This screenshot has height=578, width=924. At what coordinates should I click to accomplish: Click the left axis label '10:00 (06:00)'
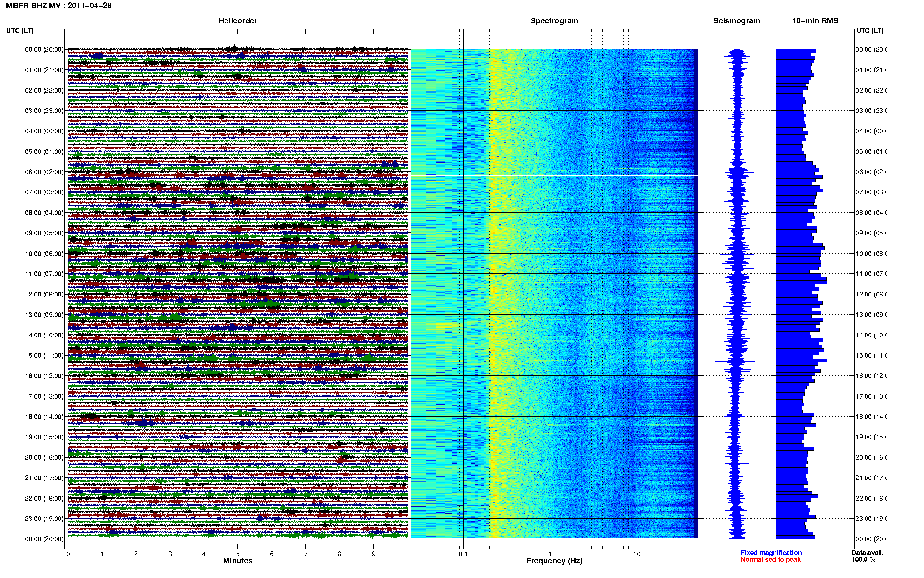(44, 254)
